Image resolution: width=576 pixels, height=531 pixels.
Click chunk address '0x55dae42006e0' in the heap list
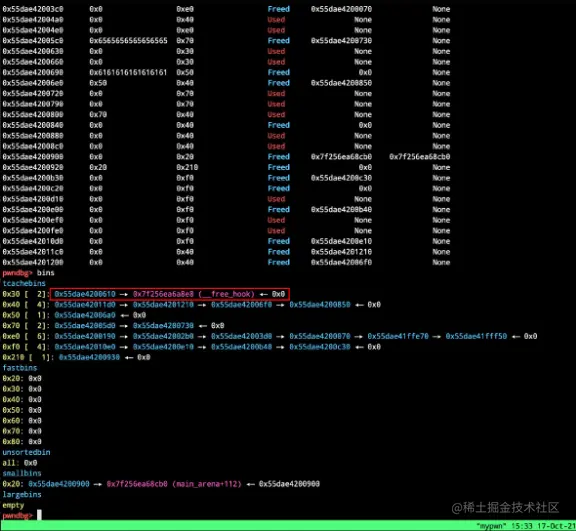point(33,83)
